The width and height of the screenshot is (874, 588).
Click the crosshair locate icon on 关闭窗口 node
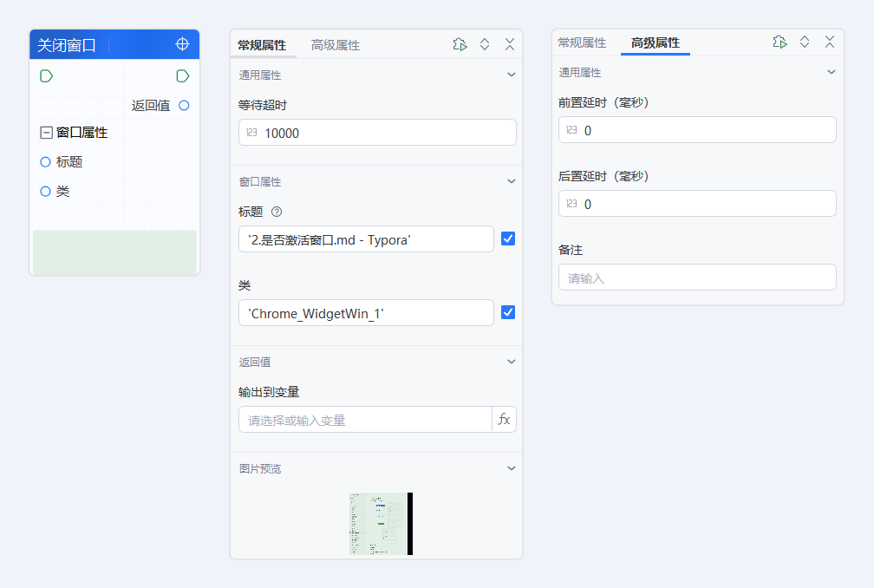click(182, 43)
